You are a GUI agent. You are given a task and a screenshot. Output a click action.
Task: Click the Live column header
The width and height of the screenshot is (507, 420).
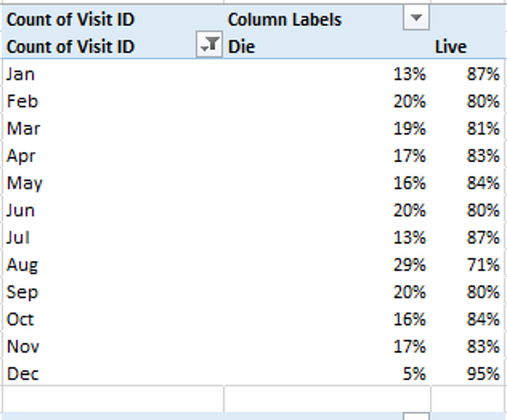pyautogui.click(x=451, y=46)
